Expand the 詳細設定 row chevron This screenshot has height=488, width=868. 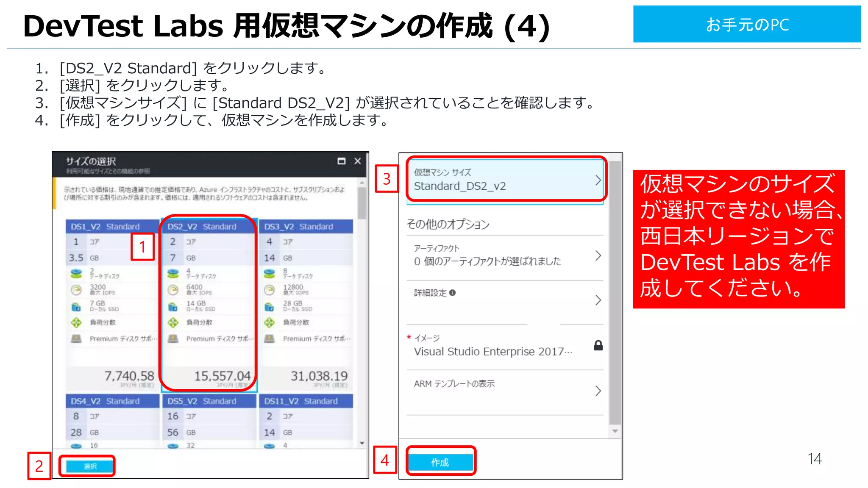598,300
